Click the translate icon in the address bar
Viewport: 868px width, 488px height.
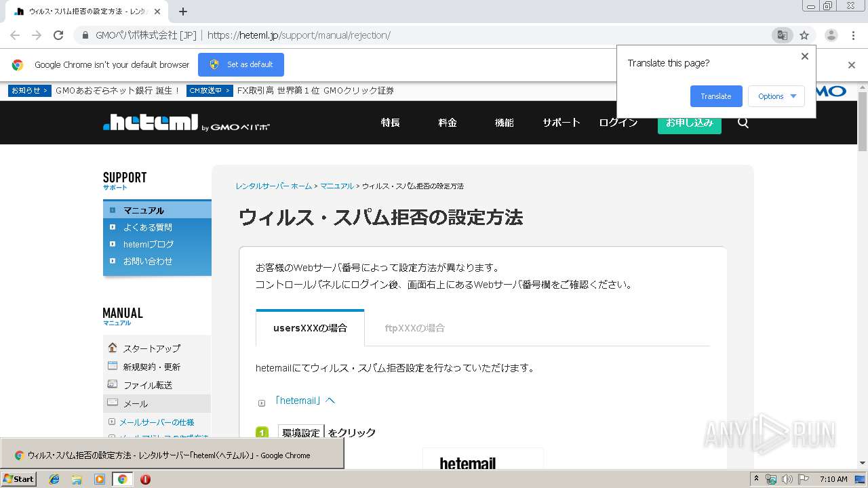click(782, 35)
